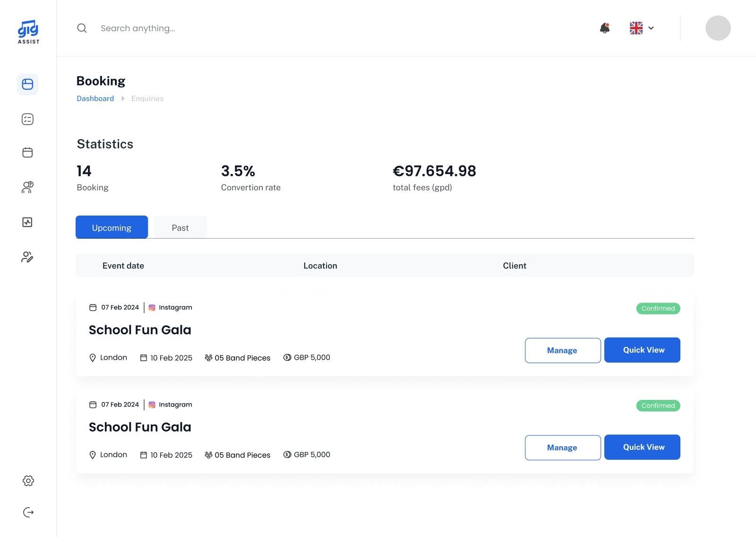Viewport: 756px width, 537px height.
Task: Click Manage on the second School Fun Gala
Action: (563, 448)
